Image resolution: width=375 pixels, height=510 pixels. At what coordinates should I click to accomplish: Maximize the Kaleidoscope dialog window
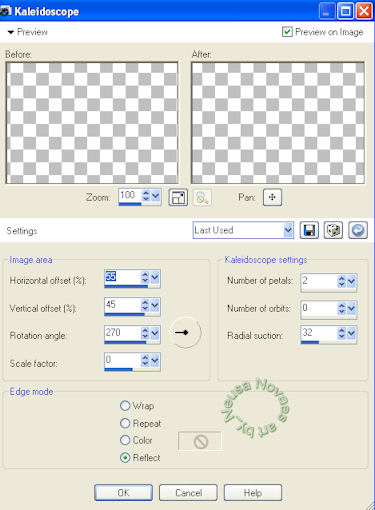point(346,11)
